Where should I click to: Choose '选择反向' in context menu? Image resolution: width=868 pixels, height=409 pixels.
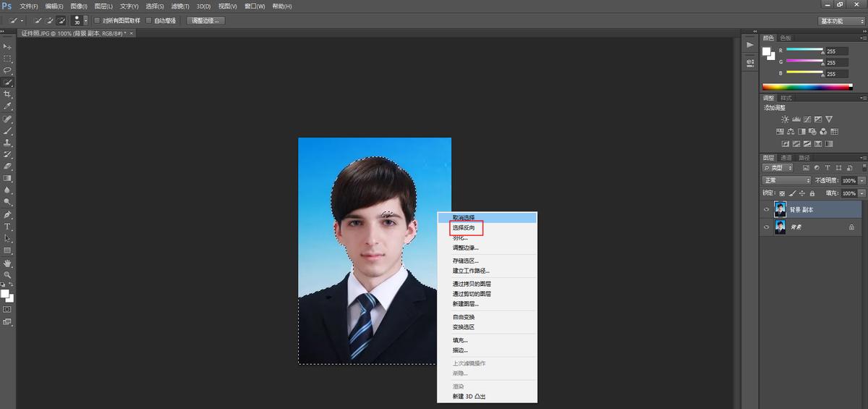pyautogui.click(x=464, y=228)
